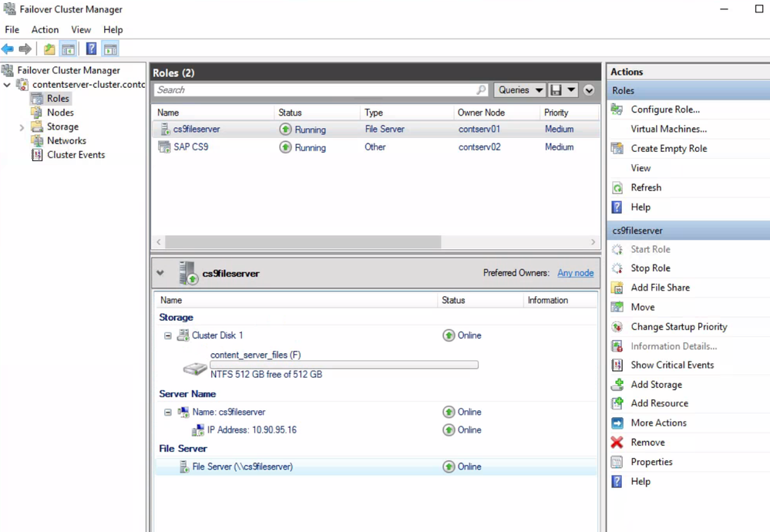Click the Move role icon

point(617,307)
